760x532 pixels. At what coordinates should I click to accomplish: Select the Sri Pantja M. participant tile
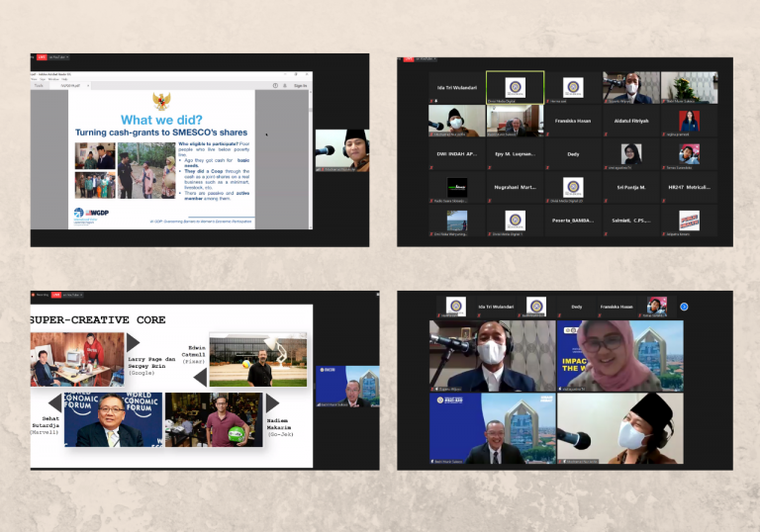(630, 187)
